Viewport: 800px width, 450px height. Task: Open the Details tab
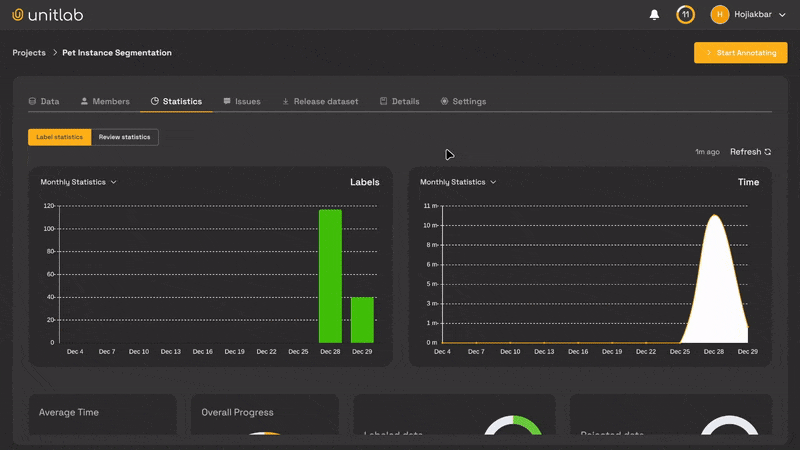coord(399,101)
